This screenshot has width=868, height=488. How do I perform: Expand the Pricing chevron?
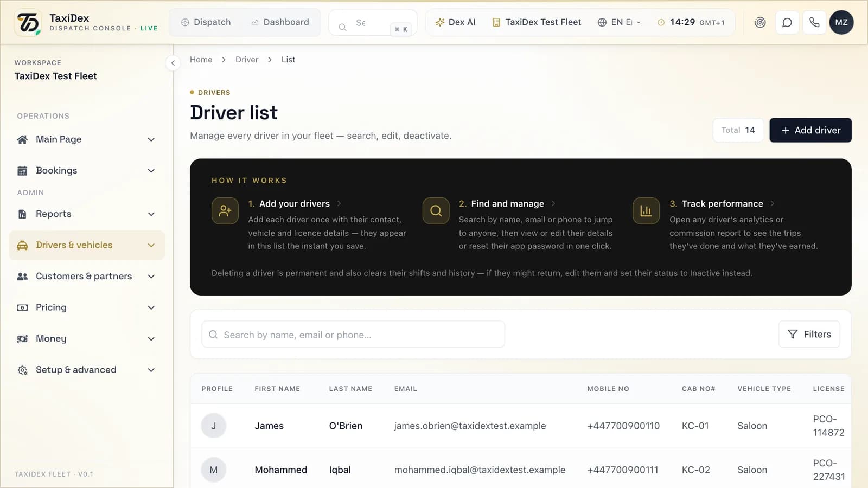151,307
